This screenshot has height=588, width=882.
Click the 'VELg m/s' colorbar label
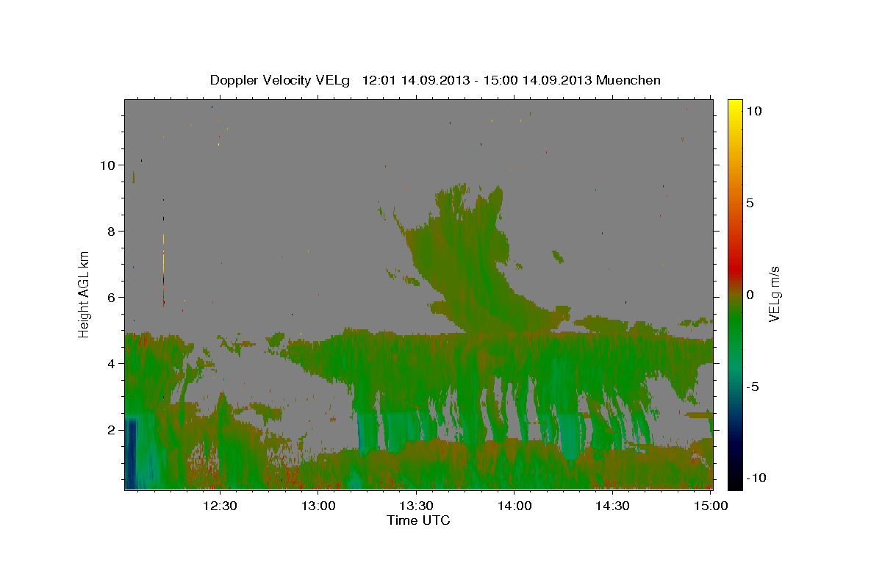tap(774, 294)
